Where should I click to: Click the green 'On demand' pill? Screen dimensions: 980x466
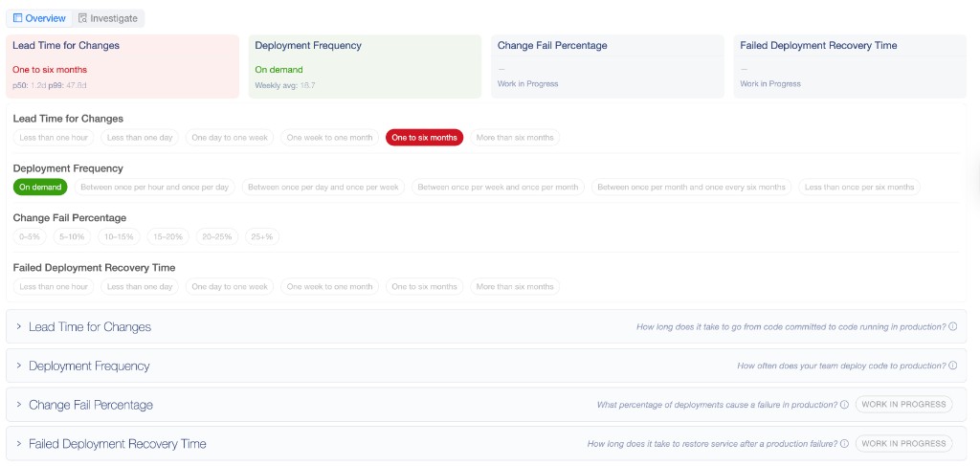40,187
